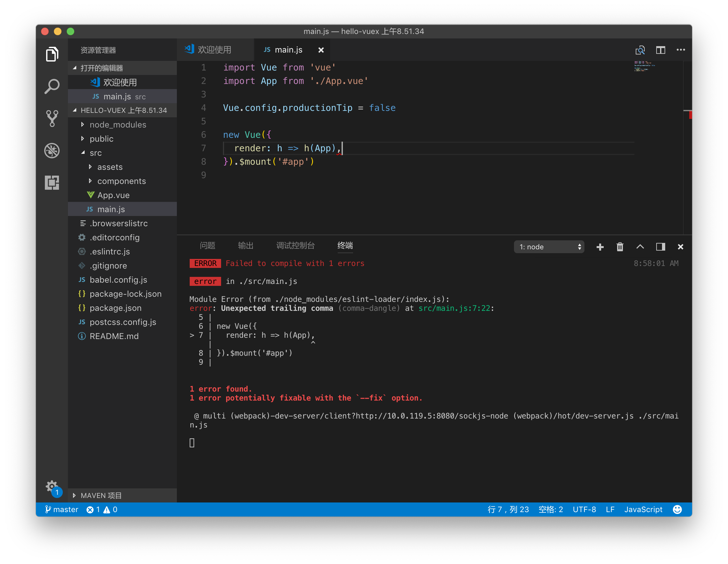Click the feedback smiley in status bar
Screen dimensions: 728x564
pyautogui.click(x=677, y=510)
